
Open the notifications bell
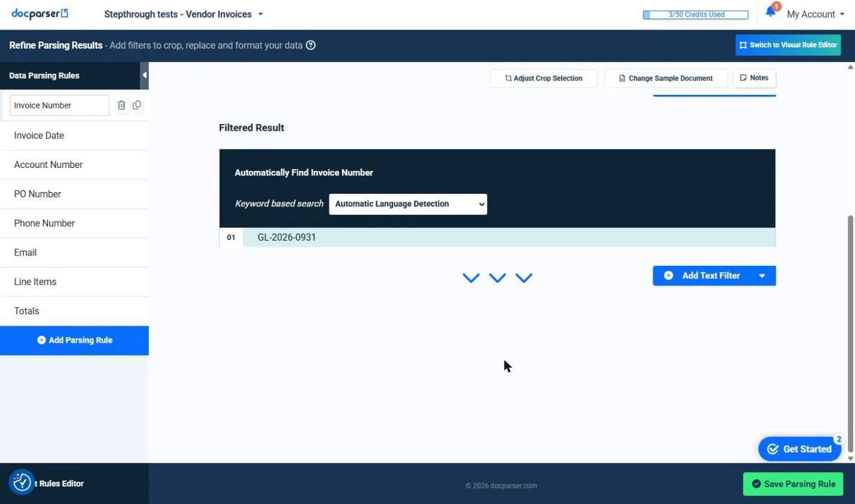(770, 12)
